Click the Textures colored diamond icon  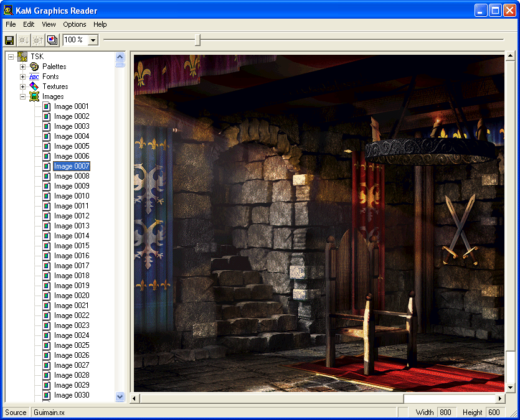tap(34, 86)
